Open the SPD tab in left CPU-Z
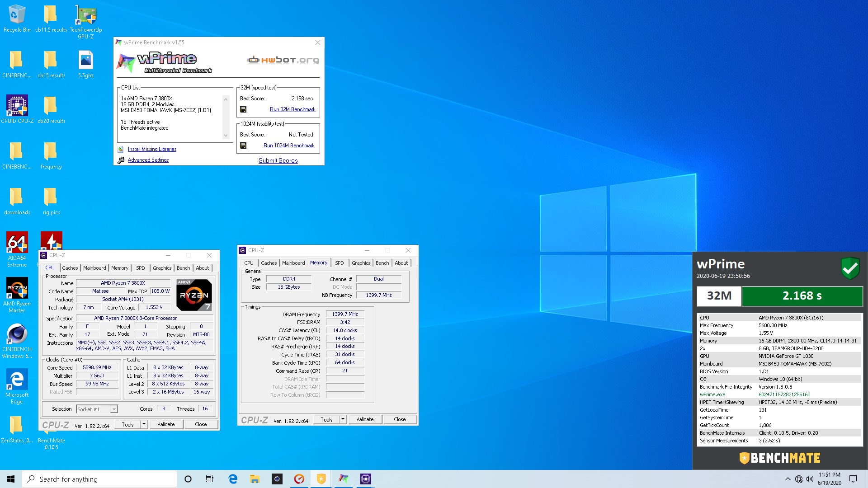The height and width of the screenshot is (488, 868). [141, 268]
